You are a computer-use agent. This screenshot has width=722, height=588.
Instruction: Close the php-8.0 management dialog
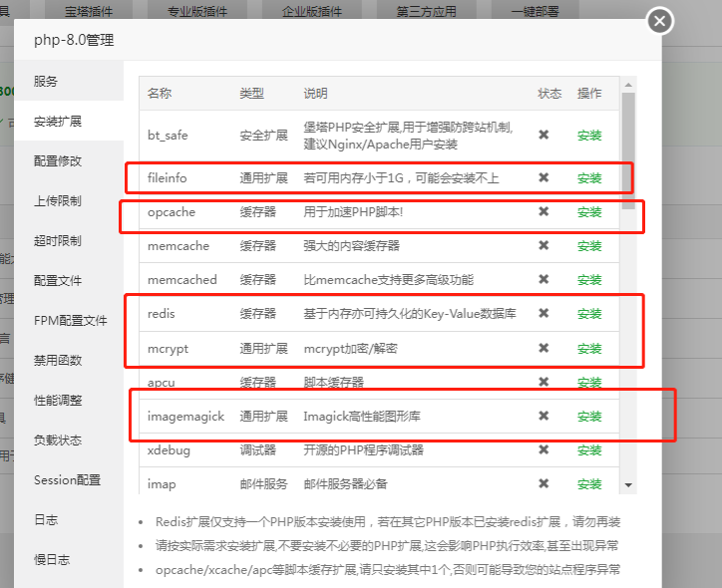point(660,21)
